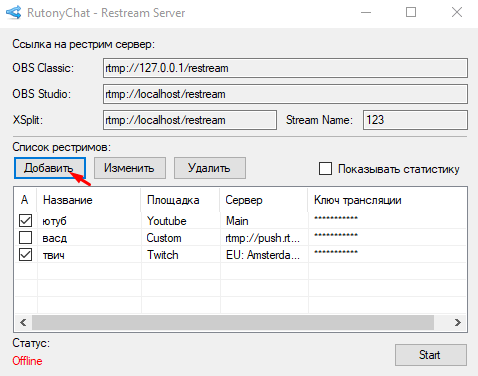
Task: Click the Main server cell
Action: pyautogui.click(x=237, y=221)
